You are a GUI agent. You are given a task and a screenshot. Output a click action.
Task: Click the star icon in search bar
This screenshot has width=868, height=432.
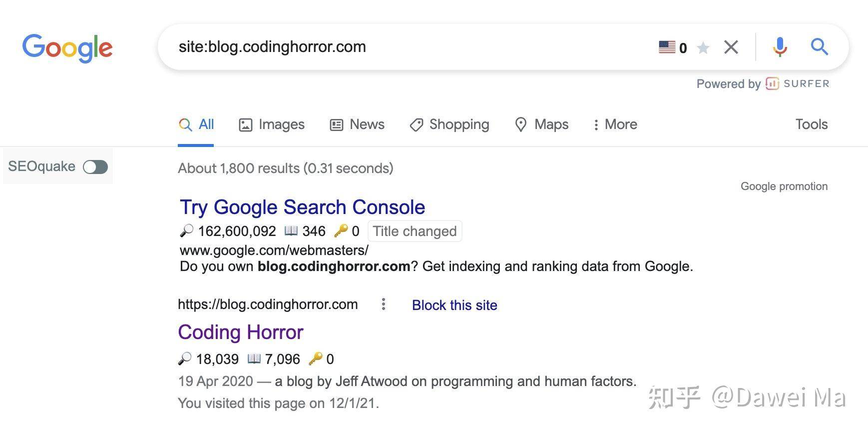703,47
